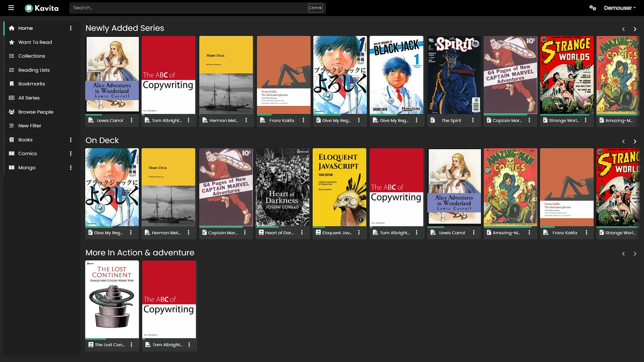Open the Comics library

28,154
